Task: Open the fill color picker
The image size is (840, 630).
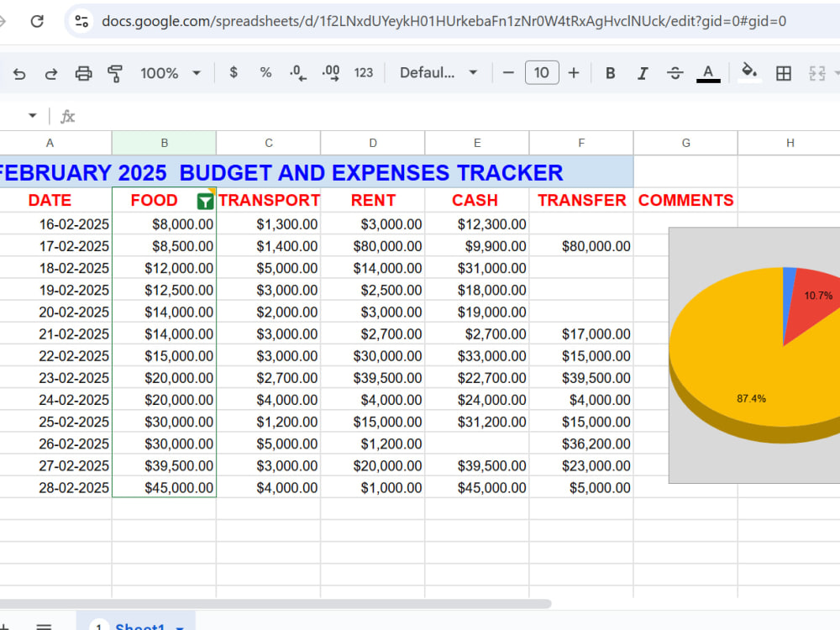Action: coord(749,73)
